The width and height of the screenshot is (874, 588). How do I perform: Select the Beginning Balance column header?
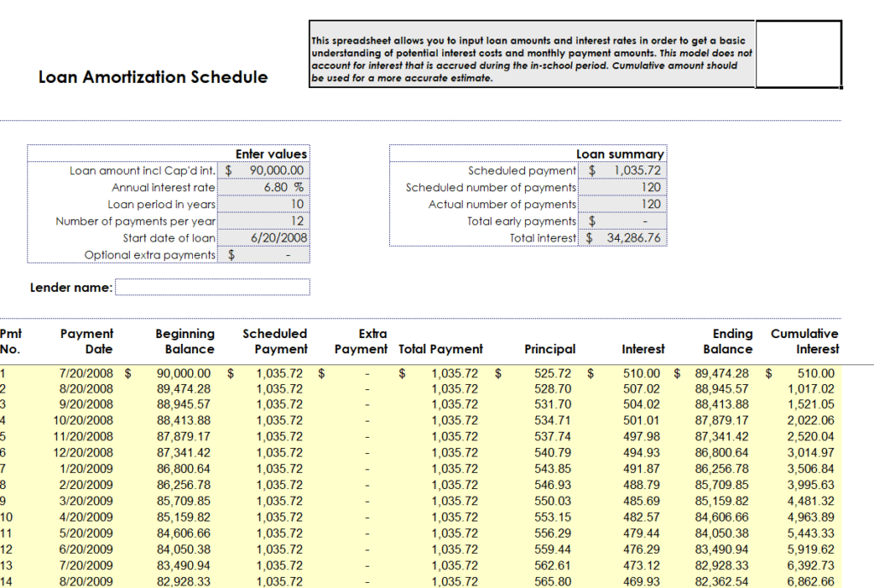pyautogui.click(x=184, y=341)
